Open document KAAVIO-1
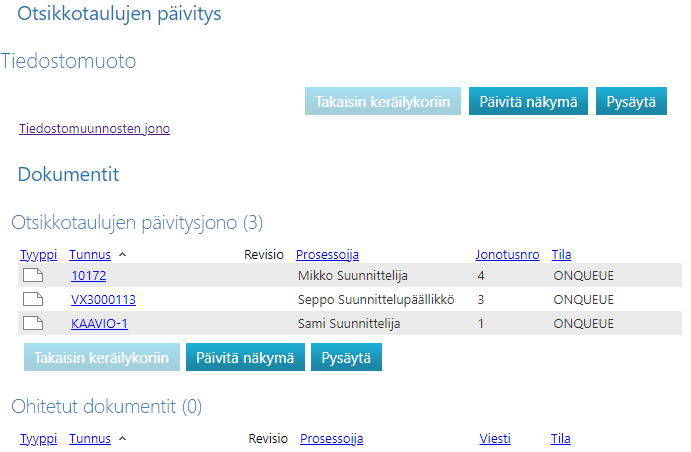The width and height of the screenshot is (691, 452). [x=99, y=323]
